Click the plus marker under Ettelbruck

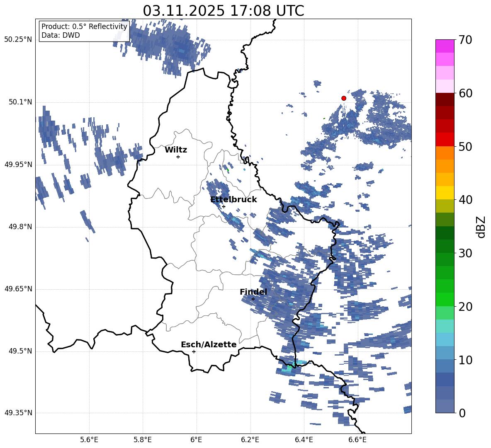pos(224,206)
